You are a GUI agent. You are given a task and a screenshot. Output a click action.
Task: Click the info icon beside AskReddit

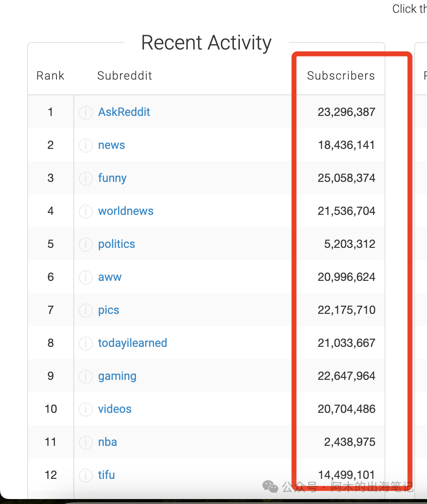(86, 112)
